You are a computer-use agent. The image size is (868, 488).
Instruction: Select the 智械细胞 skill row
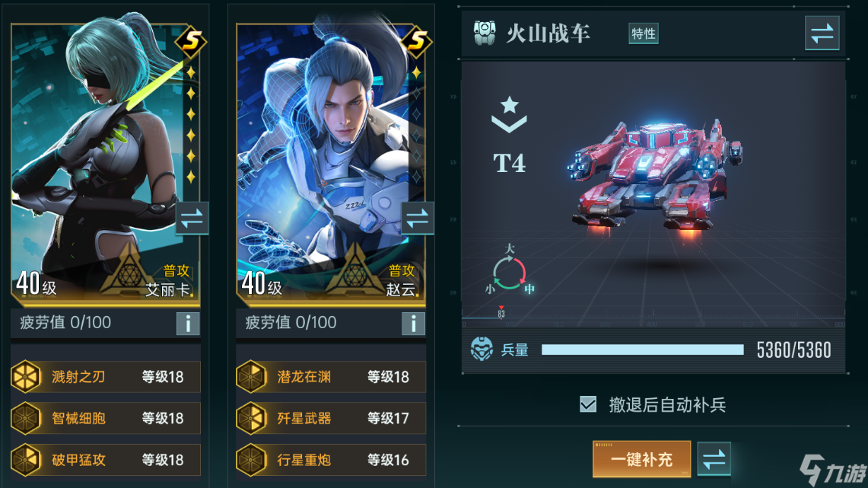click(106, 418)
